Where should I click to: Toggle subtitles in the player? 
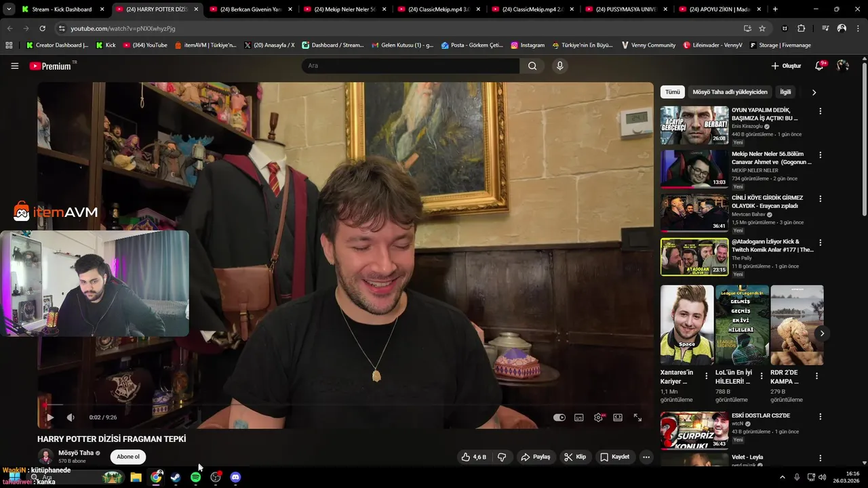tap(579, 418)
